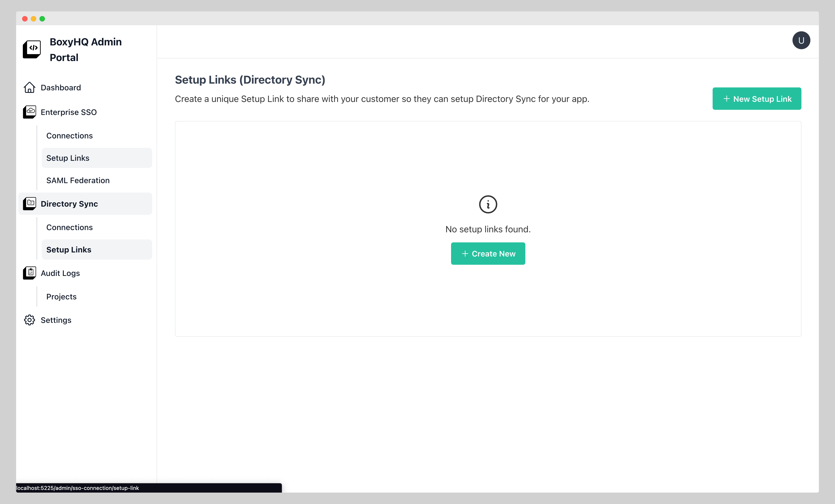Open Connections under Directory Sync
The image size is (835, 504).
[x=69, y=227]
